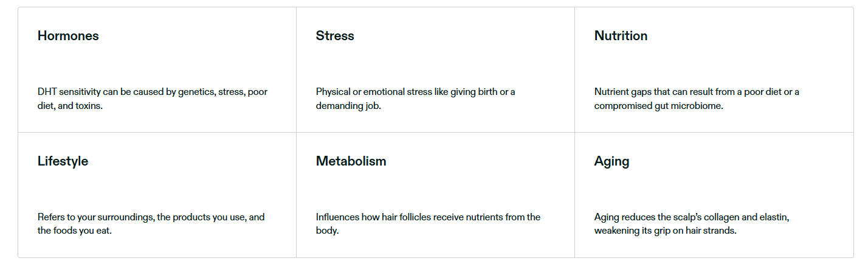Click the words "DHT sensitivity"
Viewport: 868px width, 269px height.
pyautogui.click(x=66, y=92)
